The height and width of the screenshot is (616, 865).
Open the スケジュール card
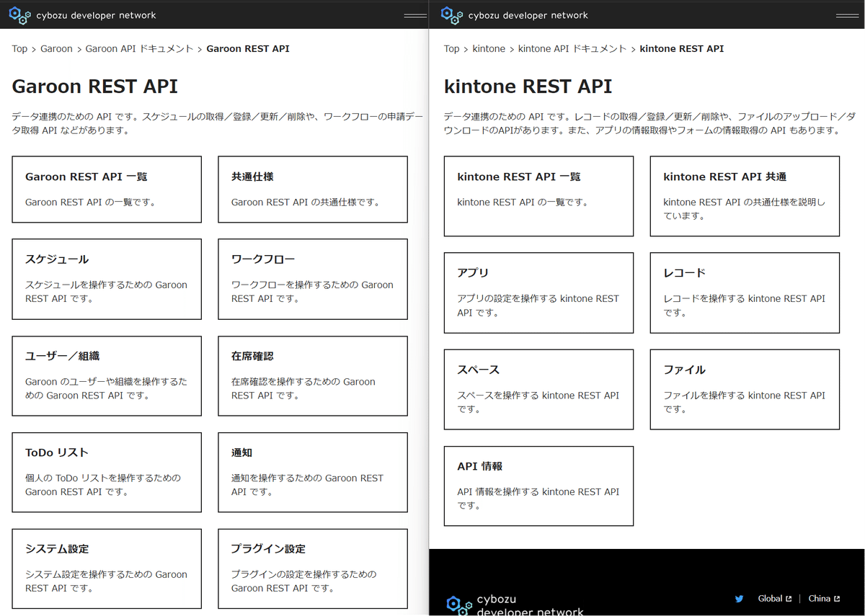(x=107, y=279)
